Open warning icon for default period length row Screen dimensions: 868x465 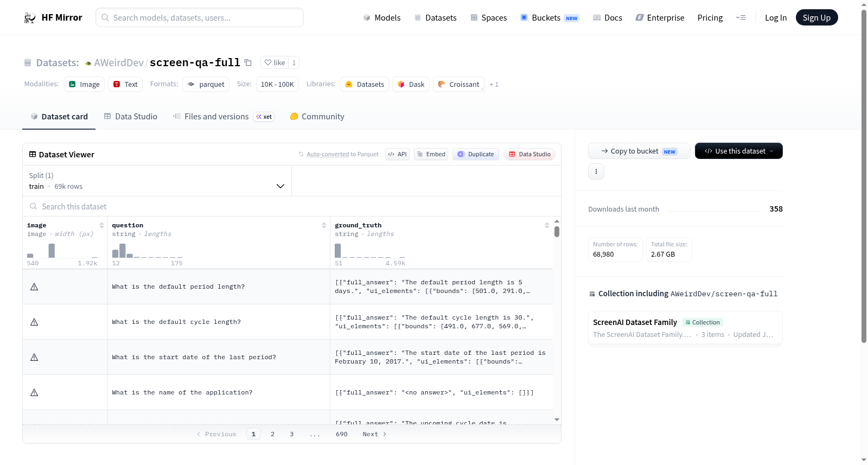(x=34, y=286)
